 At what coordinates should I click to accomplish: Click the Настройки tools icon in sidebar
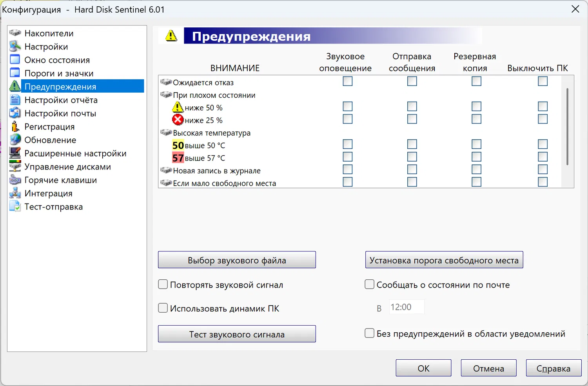pos(15,46)
